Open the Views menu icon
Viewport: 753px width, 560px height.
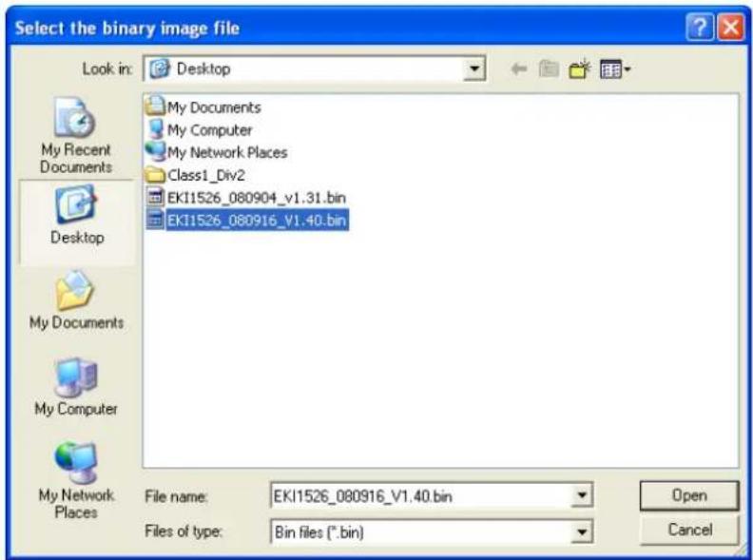click(615, 69)
